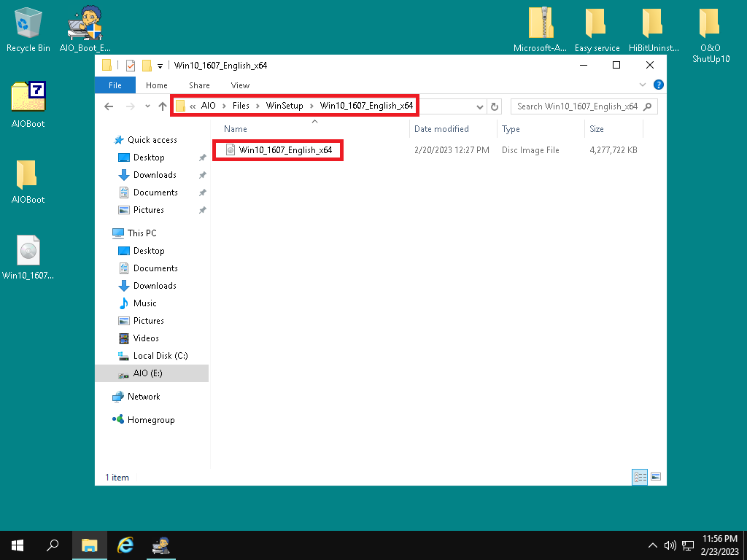747x560 pixels.
Task: Open Internet Explorer from the taskbar
Action: point(125,545)
